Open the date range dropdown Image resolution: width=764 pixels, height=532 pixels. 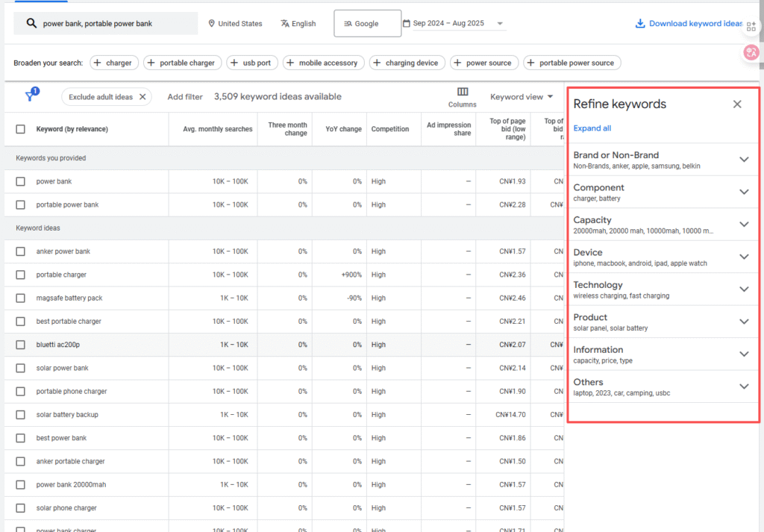454,24
